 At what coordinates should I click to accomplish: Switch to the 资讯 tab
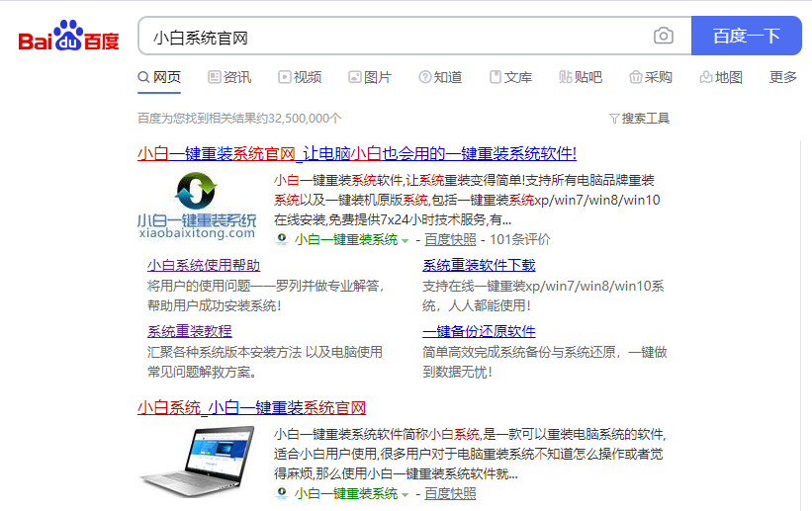229,77
